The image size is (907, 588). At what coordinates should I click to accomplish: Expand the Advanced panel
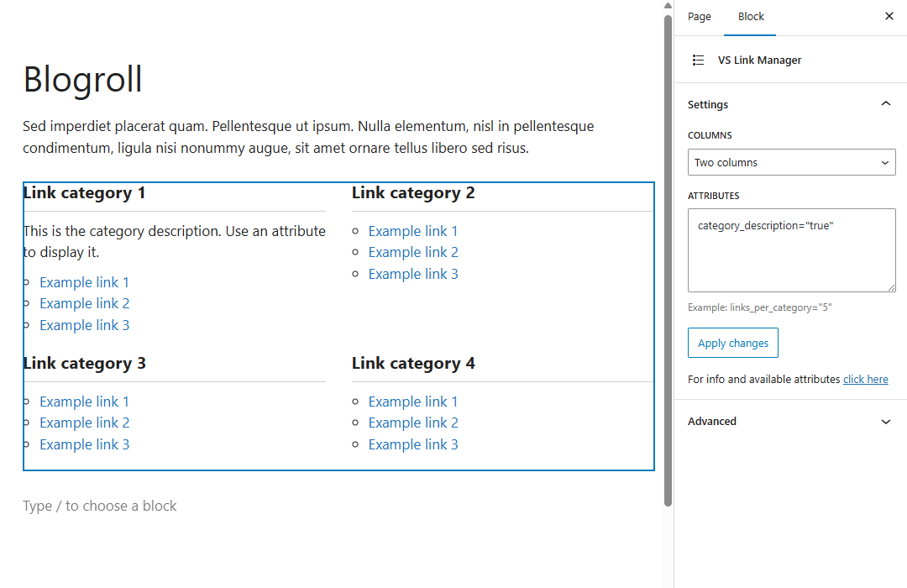[x=885, y=422]
